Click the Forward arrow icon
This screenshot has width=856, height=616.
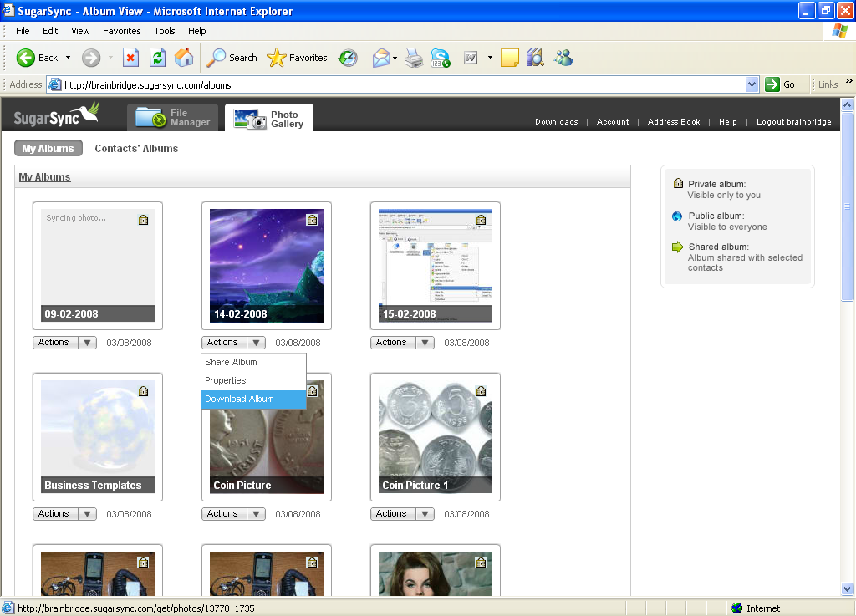point(91,58)
